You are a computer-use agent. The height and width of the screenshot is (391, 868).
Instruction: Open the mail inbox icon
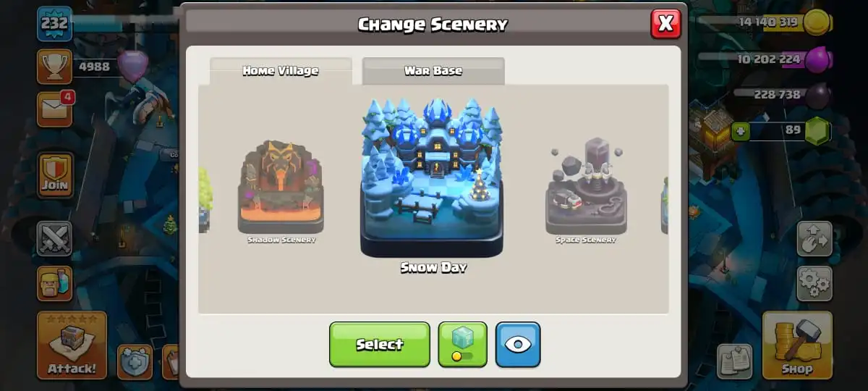tap(55, 109)
